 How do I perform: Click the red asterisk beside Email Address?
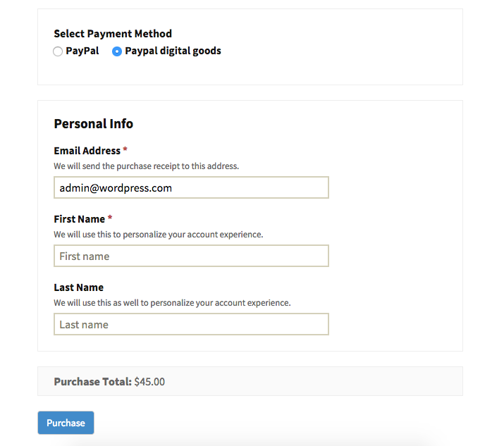(x=125, y=150)
